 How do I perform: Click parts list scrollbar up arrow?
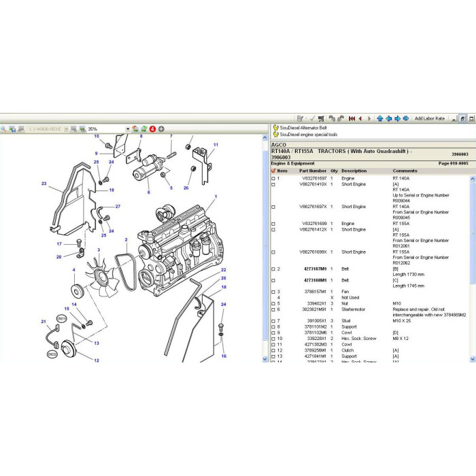pyautogui.click(x=473, y=179)
